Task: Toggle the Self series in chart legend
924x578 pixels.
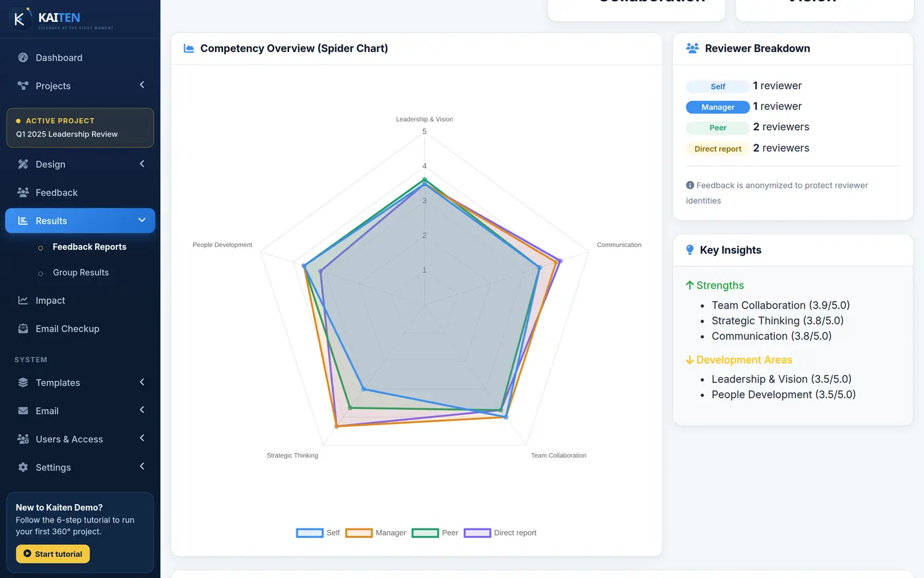Action: point(318,532)
